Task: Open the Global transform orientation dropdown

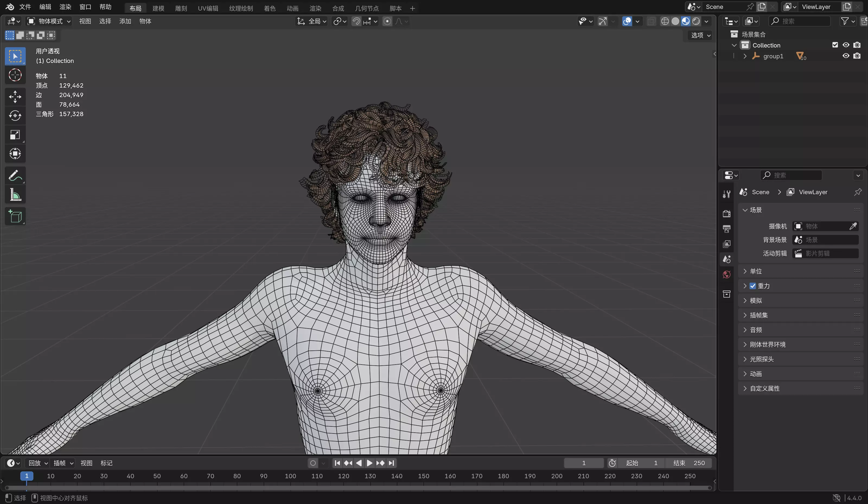Action: click(x=312, y=21)
